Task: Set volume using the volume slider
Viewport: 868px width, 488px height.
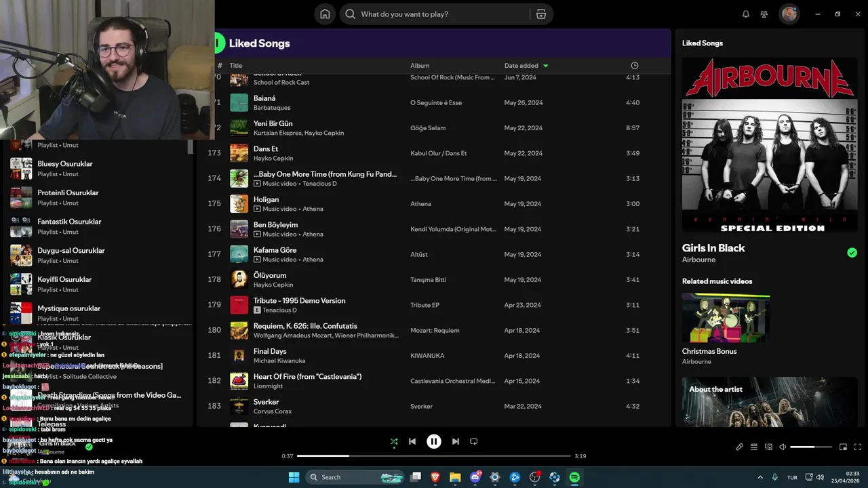Action: tap(811, 447)
